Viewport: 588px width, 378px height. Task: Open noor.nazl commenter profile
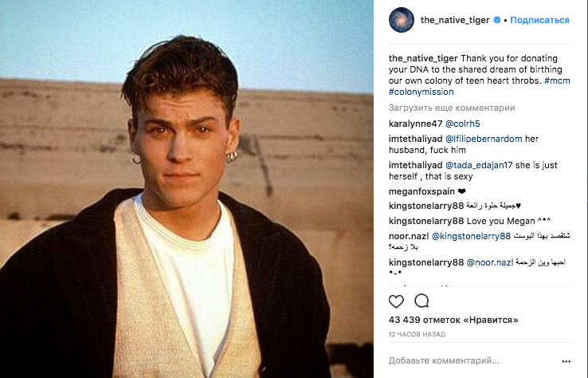point(408,236)
